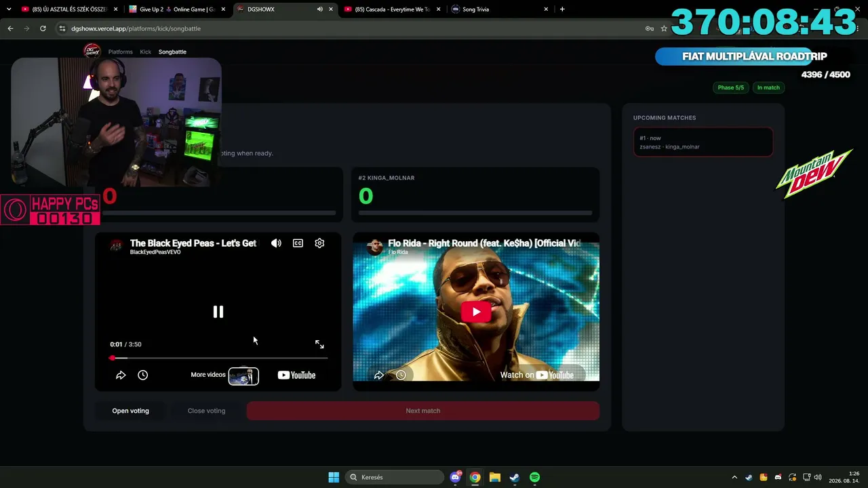Close the DGSHOWX browser tab
This screenshot has height=488, width=868.
click(331, 9)
